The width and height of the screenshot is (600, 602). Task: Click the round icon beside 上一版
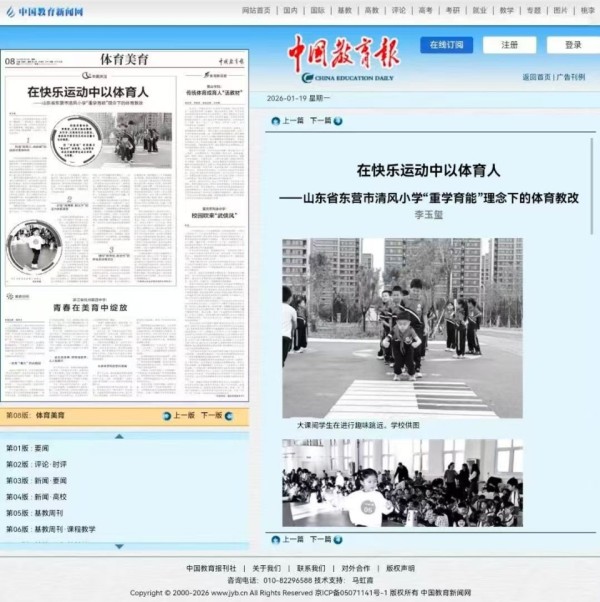tap(167, 416)
